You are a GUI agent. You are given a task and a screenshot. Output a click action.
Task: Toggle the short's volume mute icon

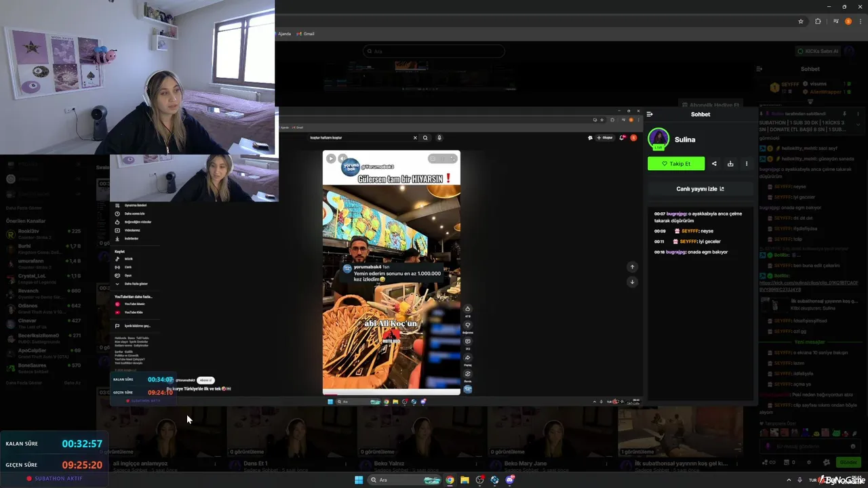point(342,159)
